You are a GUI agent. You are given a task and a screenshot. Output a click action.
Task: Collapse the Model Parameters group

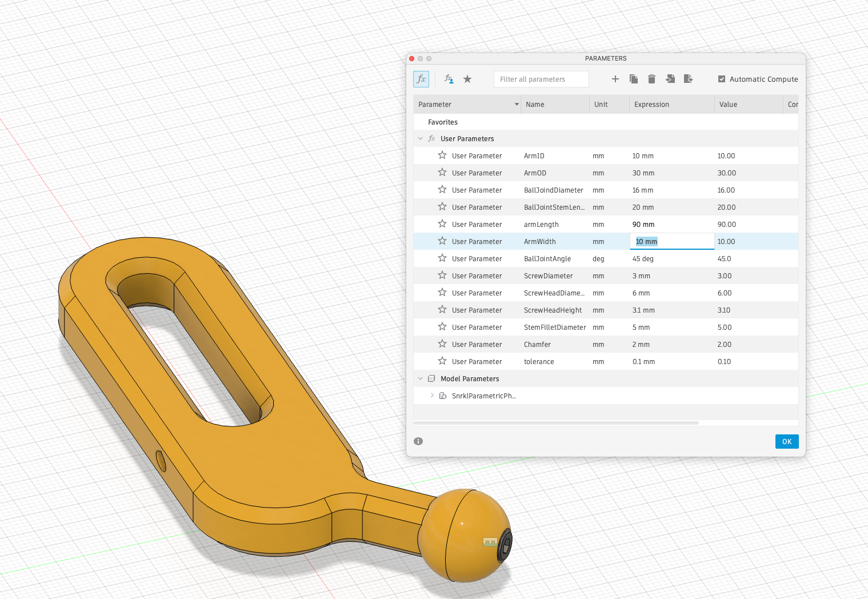[x=421, y=378]
